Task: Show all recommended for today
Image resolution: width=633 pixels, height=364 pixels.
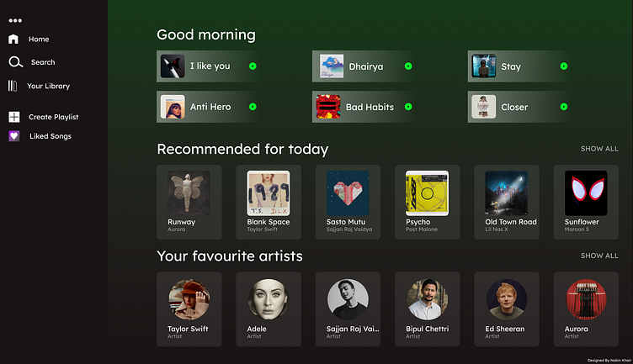Action: [x=598, y=149]
